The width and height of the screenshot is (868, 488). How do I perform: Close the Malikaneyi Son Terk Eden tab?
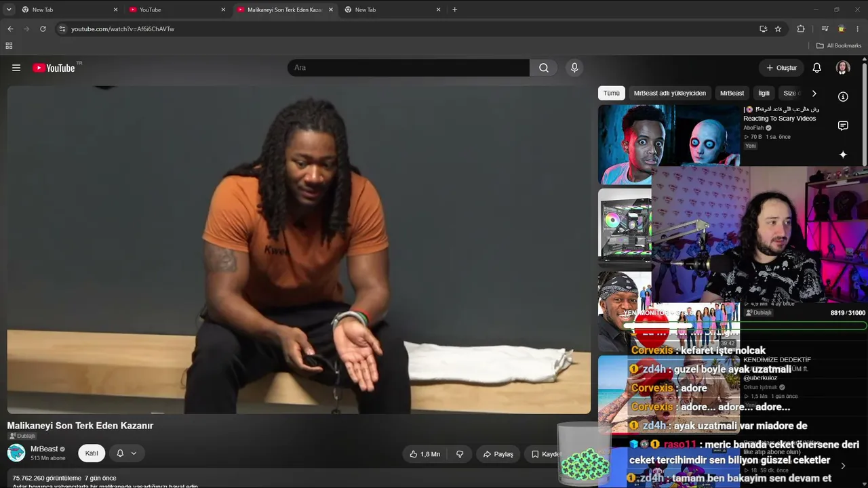tap(331, 9)
